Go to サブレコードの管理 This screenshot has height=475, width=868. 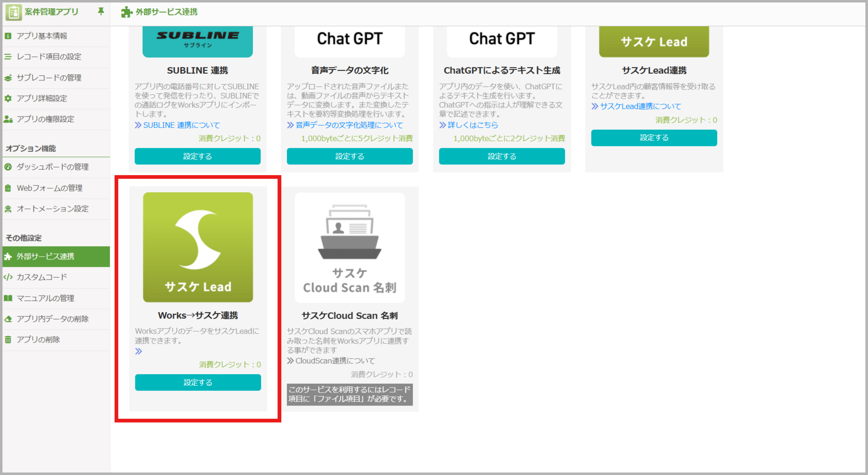point(56,78)
